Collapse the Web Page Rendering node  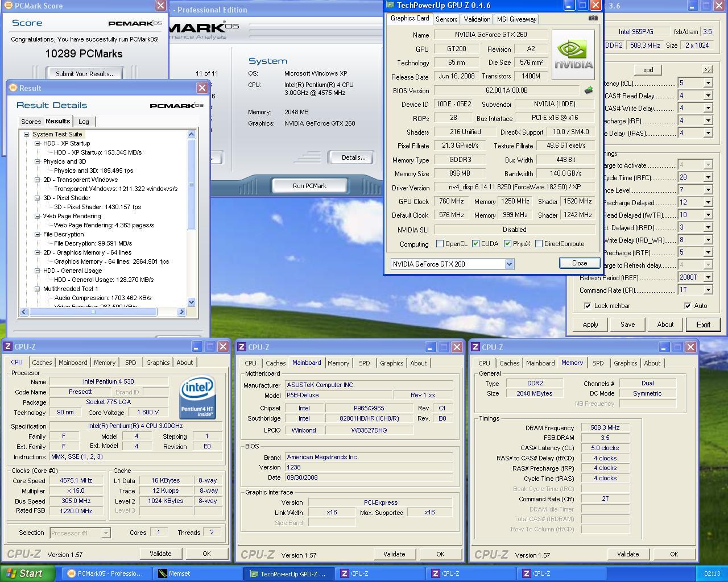pos(37,216)
